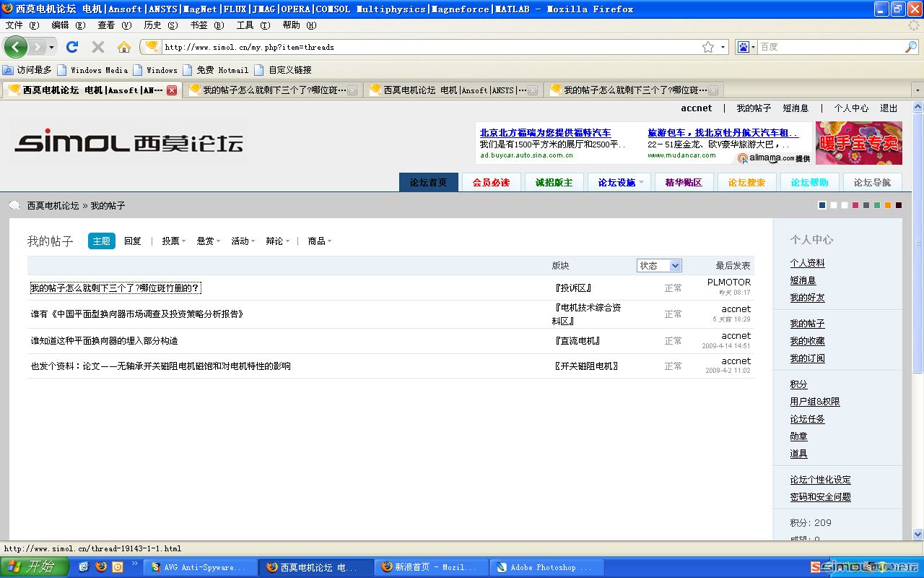Switch to the 回复 filter
Screen dimensions: 924x578
tap(133, 241)
